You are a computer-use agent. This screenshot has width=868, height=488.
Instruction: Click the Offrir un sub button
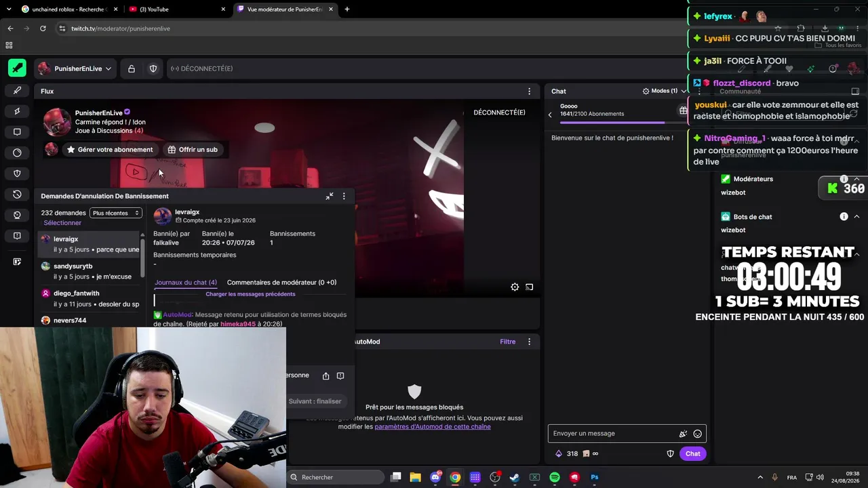pyautogui.click(x=193, y=149)
